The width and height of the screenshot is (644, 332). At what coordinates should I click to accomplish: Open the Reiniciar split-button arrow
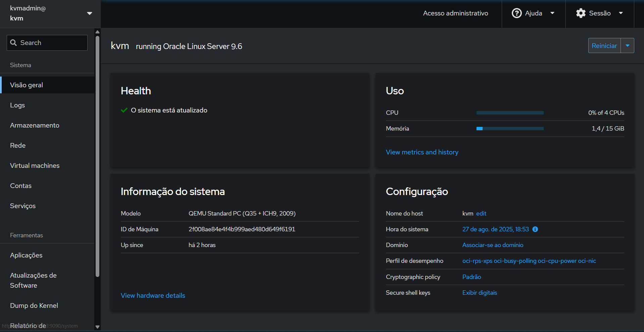pyautogui.click(x=628, y=46)
